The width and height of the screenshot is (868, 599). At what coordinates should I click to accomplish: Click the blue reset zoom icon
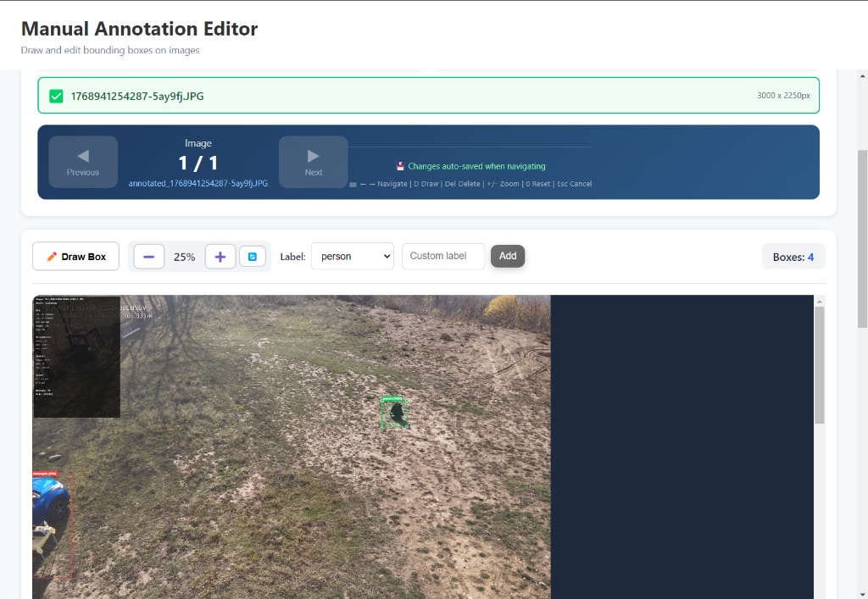coord(252,257)
